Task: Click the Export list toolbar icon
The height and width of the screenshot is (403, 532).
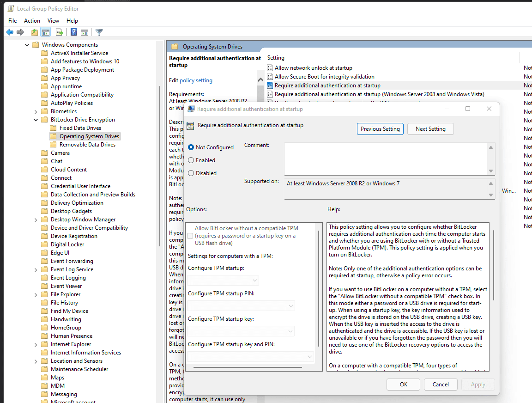Action: tap(60, 32)
